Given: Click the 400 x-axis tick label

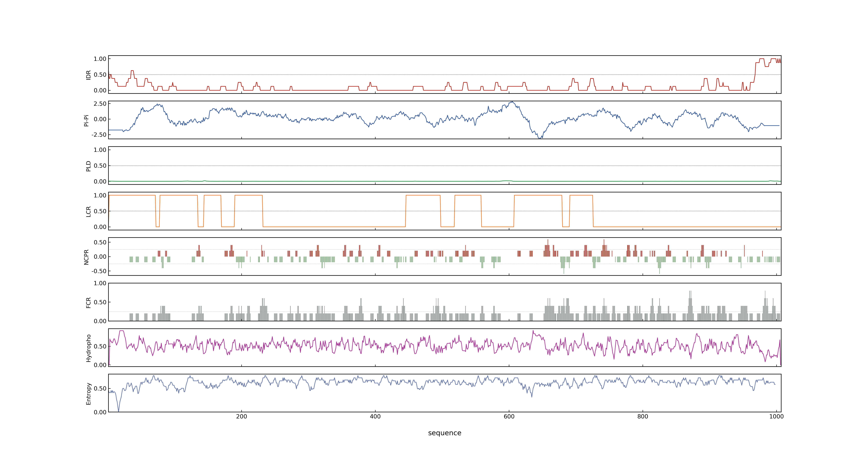Looking at the screenshot, I should pos(375,416).
